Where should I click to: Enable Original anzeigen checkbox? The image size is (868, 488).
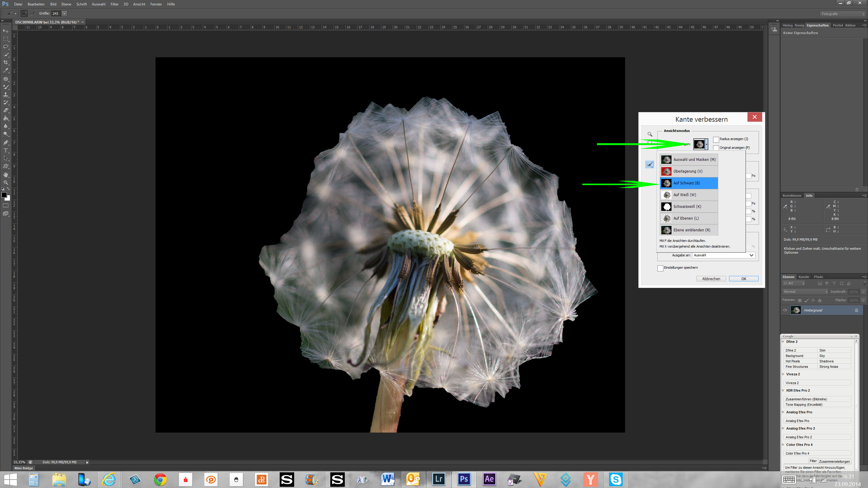tap(716, 148)
